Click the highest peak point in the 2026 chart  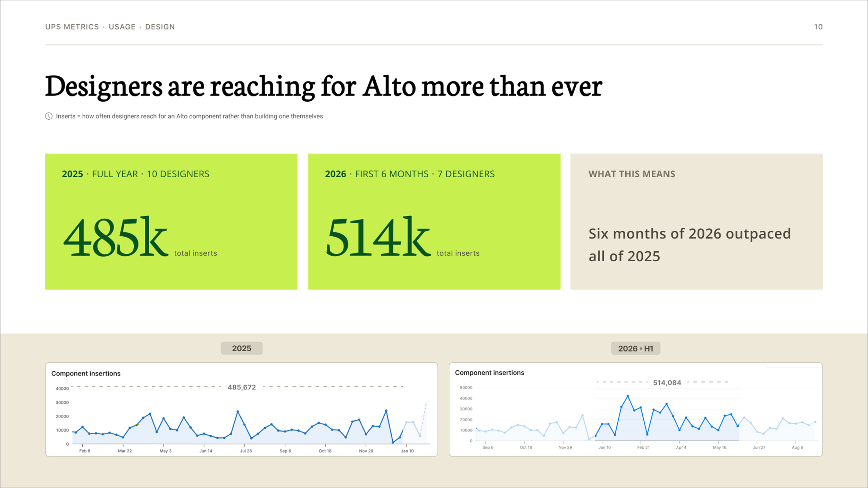(x=627, y=396)
